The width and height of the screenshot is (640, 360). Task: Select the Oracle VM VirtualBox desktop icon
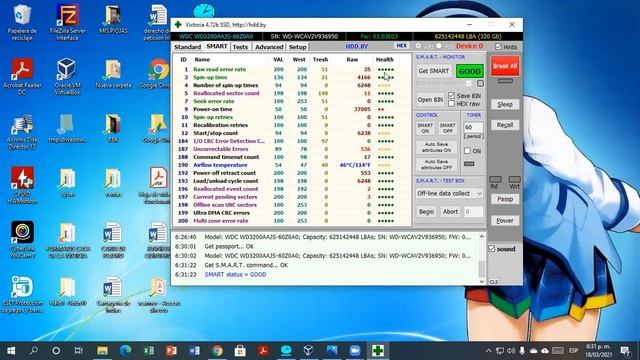67,76
